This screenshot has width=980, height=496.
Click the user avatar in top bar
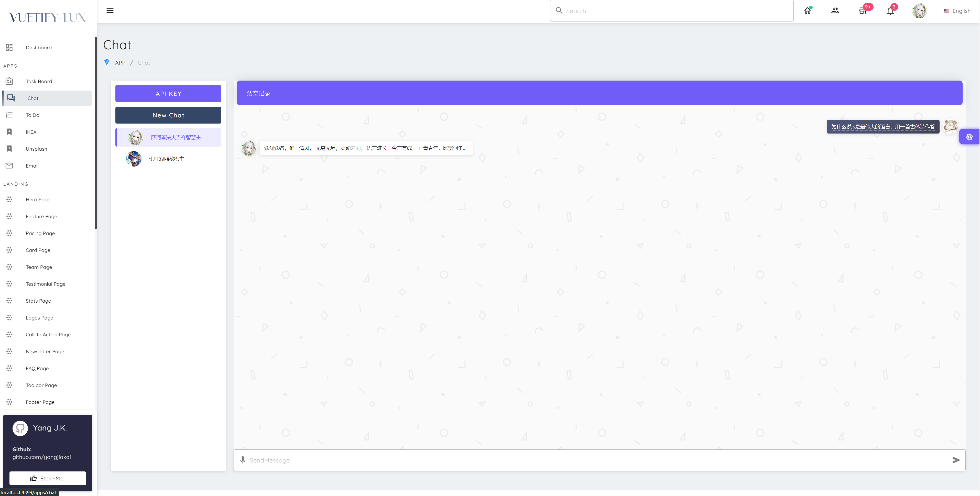pyautogui.click(x=919, y=11)
